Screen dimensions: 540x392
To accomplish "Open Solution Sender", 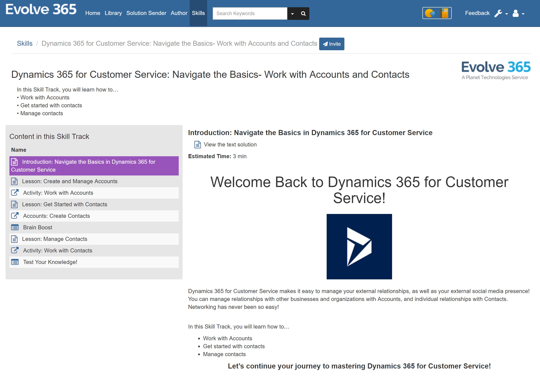I will 146,13.
